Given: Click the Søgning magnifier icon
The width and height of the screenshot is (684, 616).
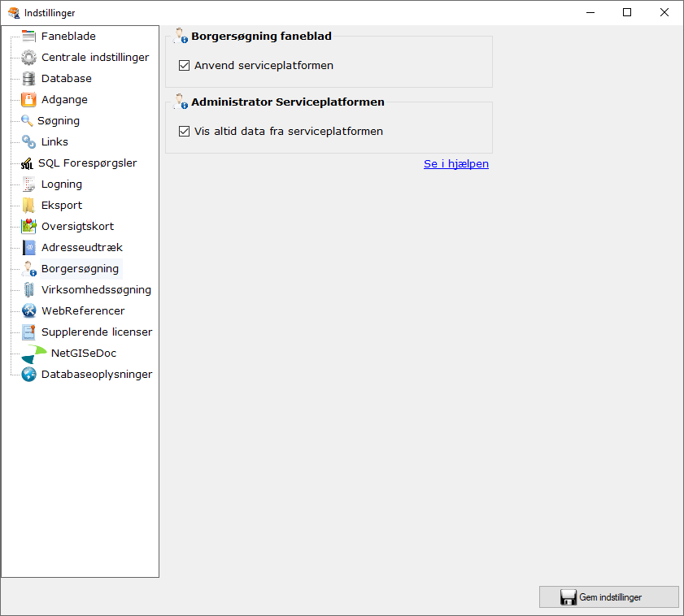Looking at the screenshot, I should 27,121.
